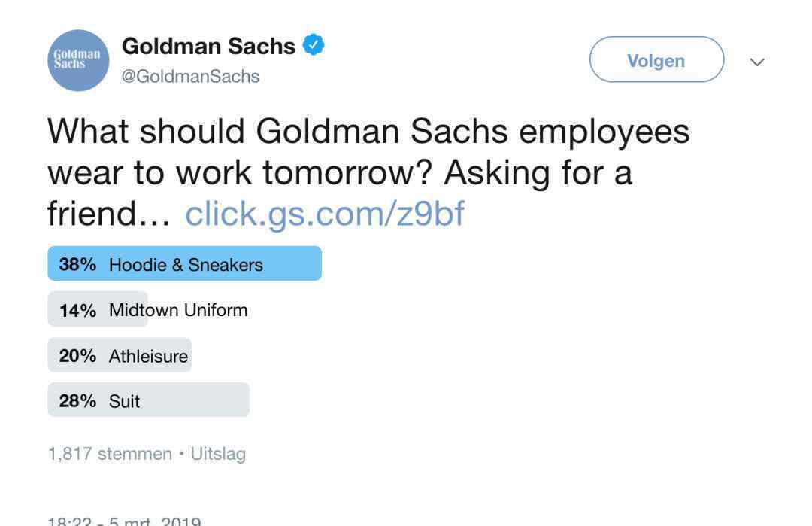This screenshot has height=526, width=812.
Task: Choose the Suit poll label
Action: (124, 401)
